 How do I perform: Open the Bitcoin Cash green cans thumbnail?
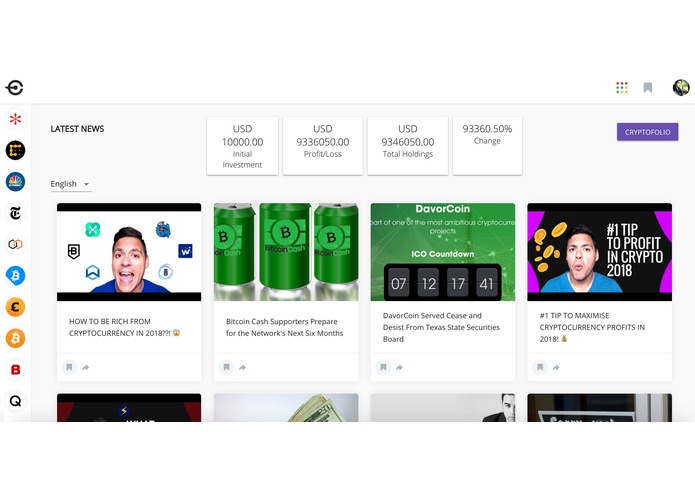point(286,252)
